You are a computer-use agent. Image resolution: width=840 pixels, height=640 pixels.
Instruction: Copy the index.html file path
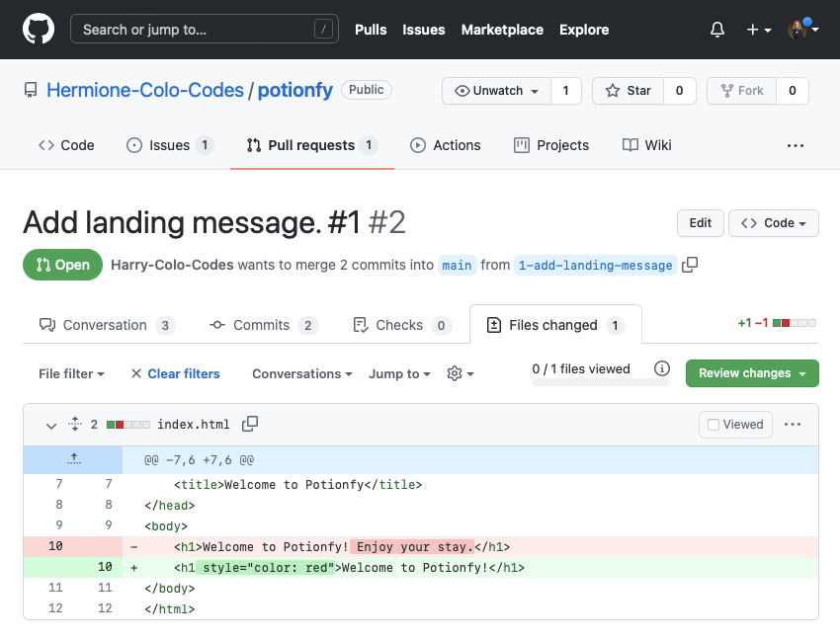pyautogui.click(x=250, y=424)
